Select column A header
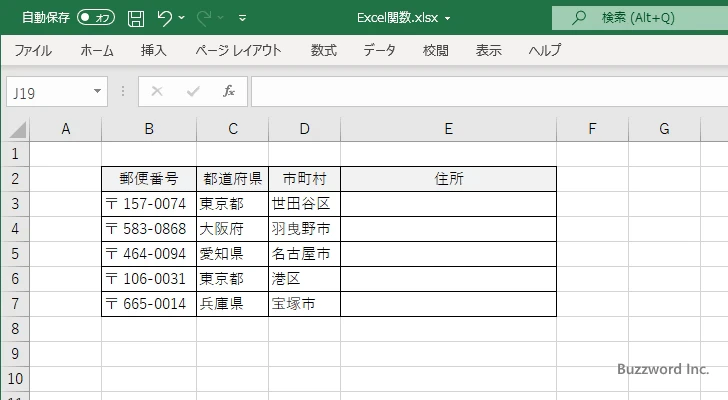The image size is (728, 400). tap(65, 129)
